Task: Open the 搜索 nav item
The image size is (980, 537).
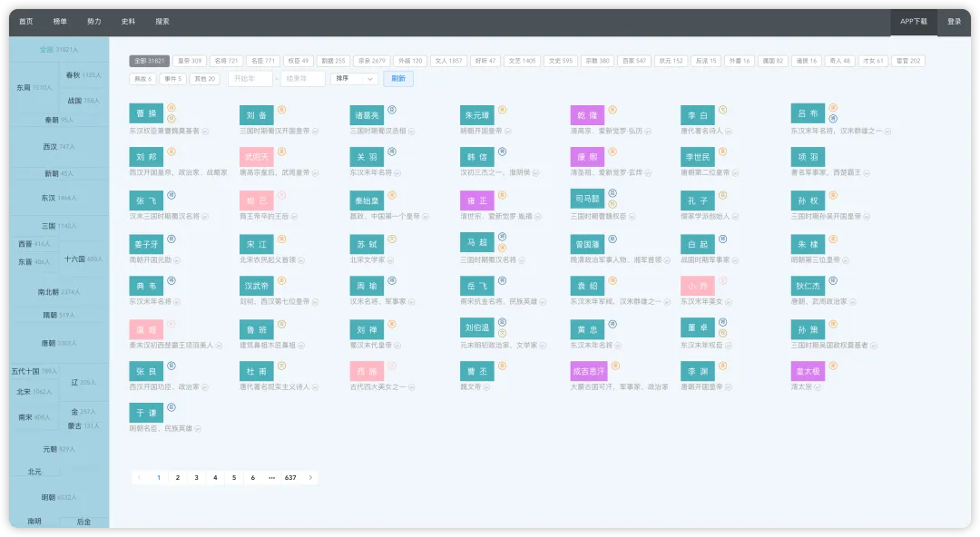Action: coord(162,21)
